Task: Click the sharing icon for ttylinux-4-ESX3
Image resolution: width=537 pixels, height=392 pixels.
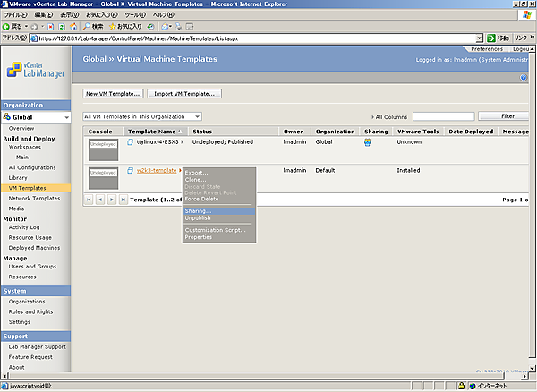Action: click(368, 142)
